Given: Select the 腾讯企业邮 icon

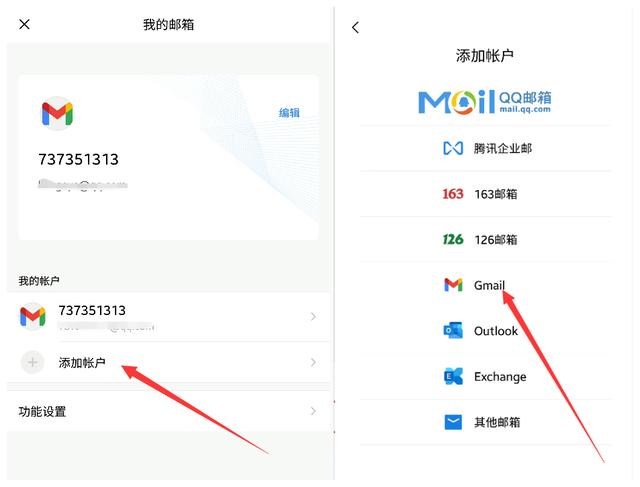Looking at the screenshot, I should [453, 148].
